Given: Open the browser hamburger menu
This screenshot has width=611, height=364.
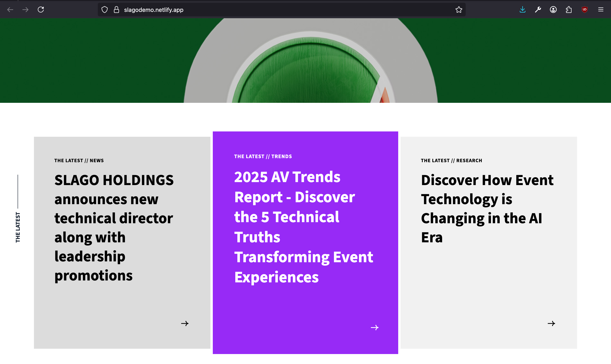Looking at the screenshot, I should (x=601, y=10).
